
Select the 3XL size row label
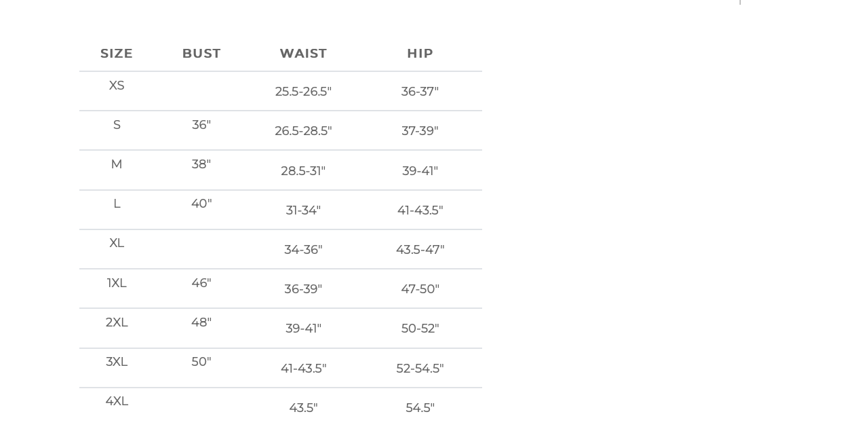[117, 362]
